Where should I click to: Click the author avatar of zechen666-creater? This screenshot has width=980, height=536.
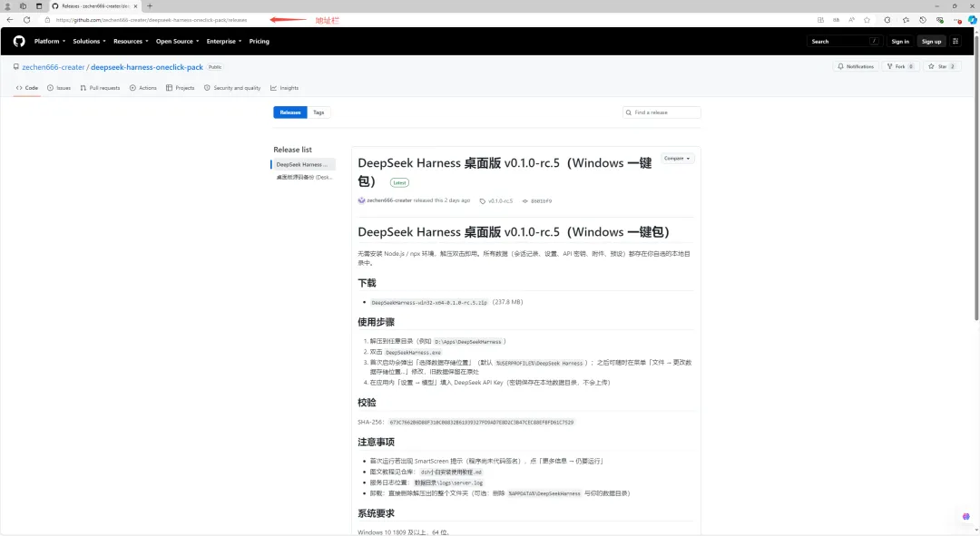[x=361, y=200]
